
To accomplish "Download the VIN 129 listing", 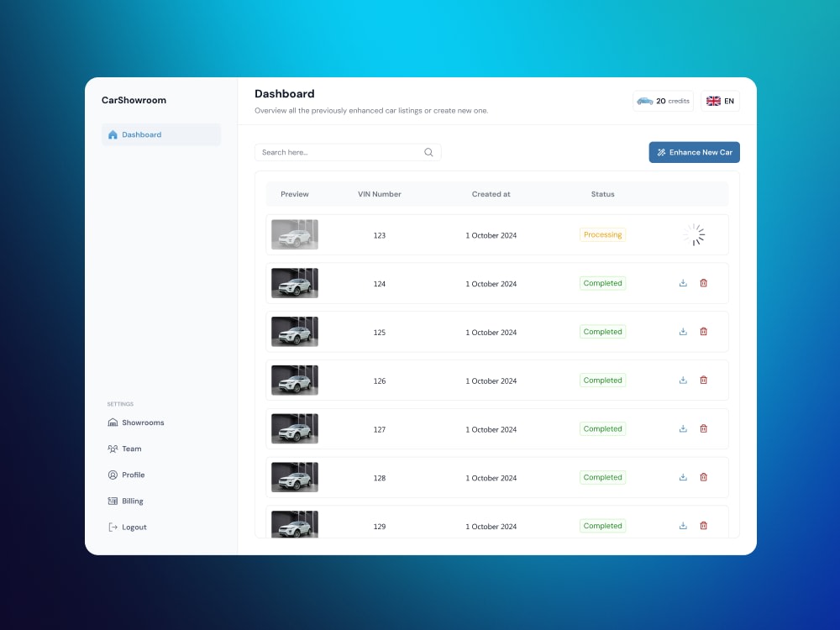I will (x=683, y=526).
